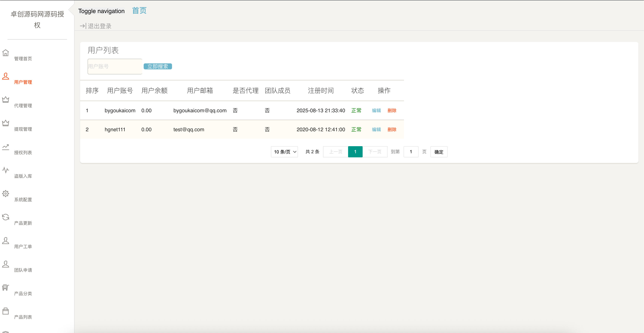Click the 立即搜索 search button
Screen dimensions: 644x333
tap(158, 67)
